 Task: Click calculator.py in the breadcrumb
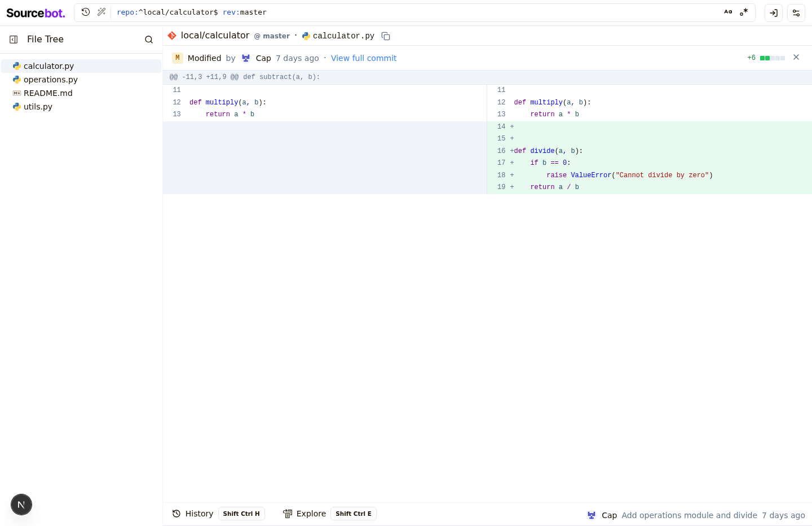(343, 36)
